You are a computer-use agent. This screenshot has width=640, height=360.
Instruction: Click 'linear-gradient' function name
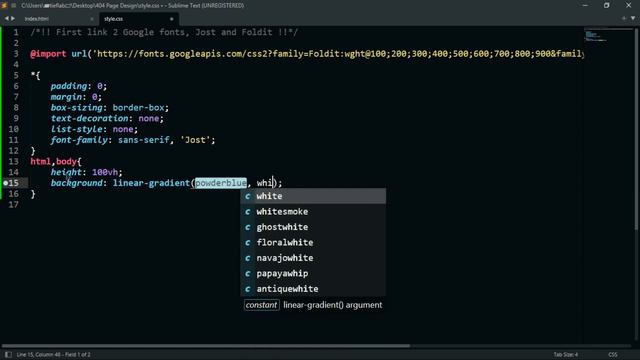[x=151, y=183]
